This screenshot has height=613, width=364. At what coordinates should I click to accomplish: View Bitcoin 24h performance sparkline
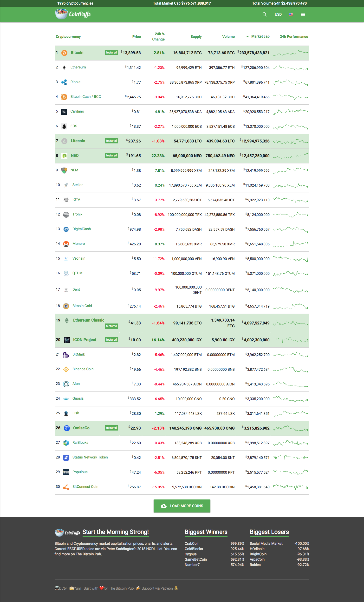point(290,53)
